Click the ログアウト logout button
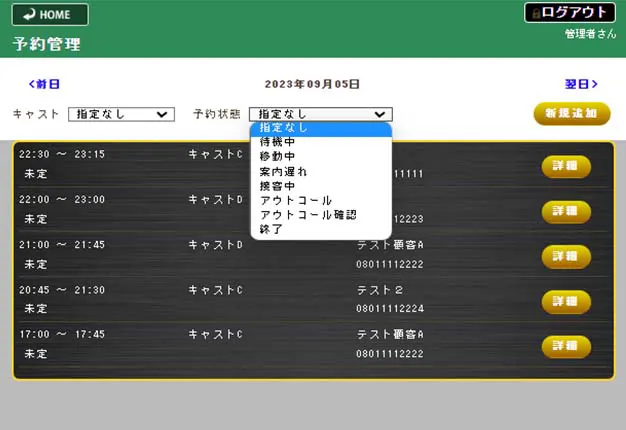This screenshot has width=626, height=430. pyautogui.click(x=570, y=12)
